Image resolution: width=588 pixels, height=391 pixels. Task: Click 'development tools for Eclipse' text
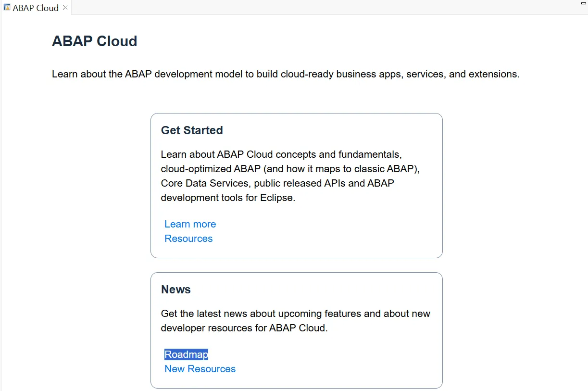228,198
